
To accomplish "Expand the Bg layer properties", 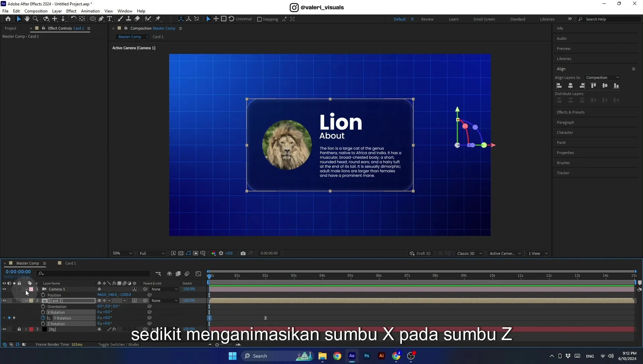I will click(x=26, y=329).
